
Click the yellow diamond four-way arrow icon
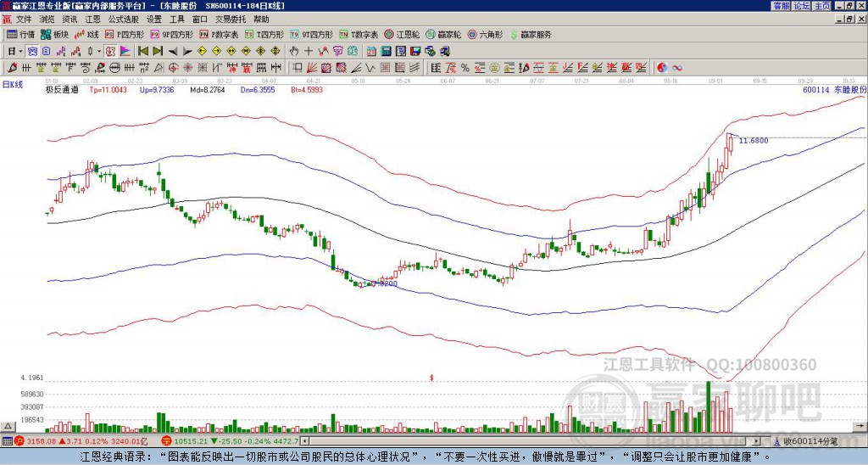[x=275, y=52]
